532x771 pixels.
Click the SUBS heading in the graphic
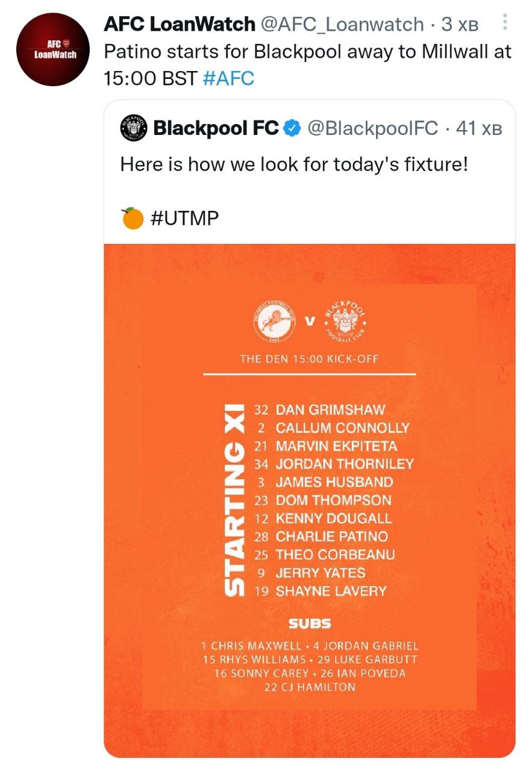pyautogui.click(x=309, y=623)
